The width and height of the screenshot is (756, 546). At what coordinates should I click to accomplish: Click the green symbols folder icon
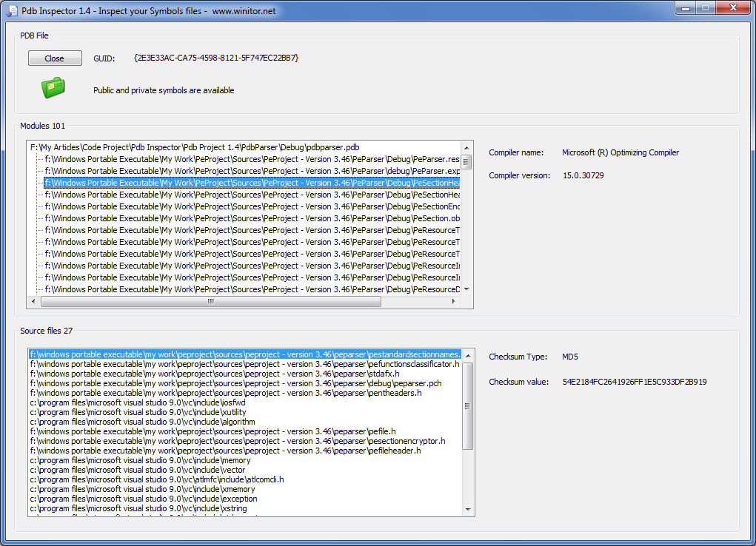click(53, 88)
